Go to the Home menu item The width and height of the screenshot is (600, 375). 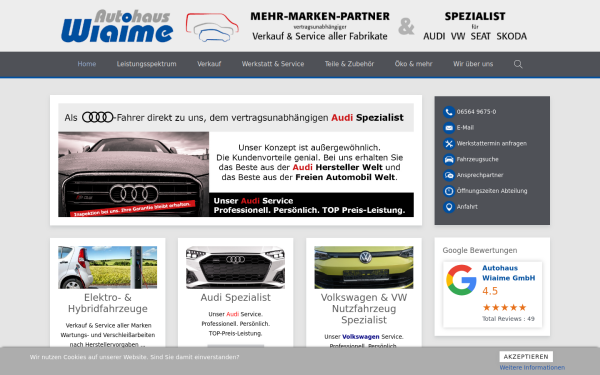[x=87, y=64]
